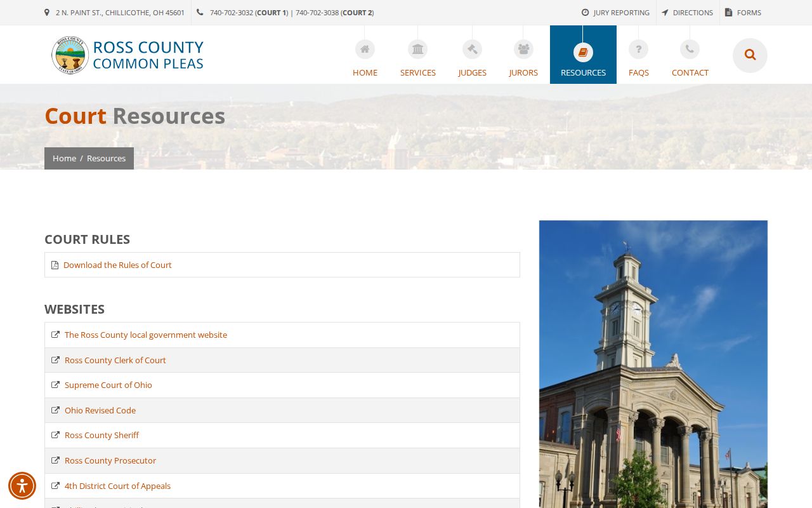Open Ross County Sheriff link
The height and width of the screenshot is (508, 812).
tap(101, 435)
